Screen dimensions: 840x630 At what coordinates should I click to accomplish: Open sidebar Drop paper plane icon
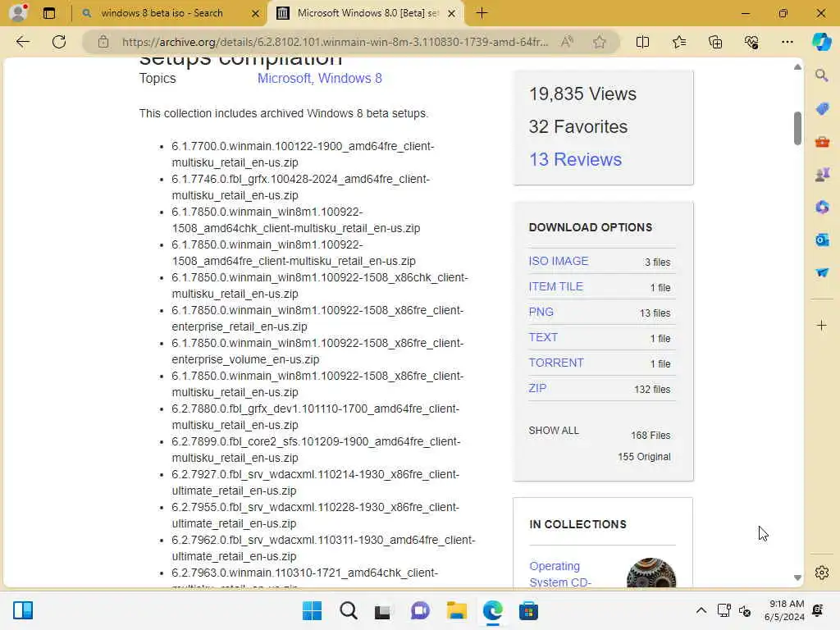point(822,272)
